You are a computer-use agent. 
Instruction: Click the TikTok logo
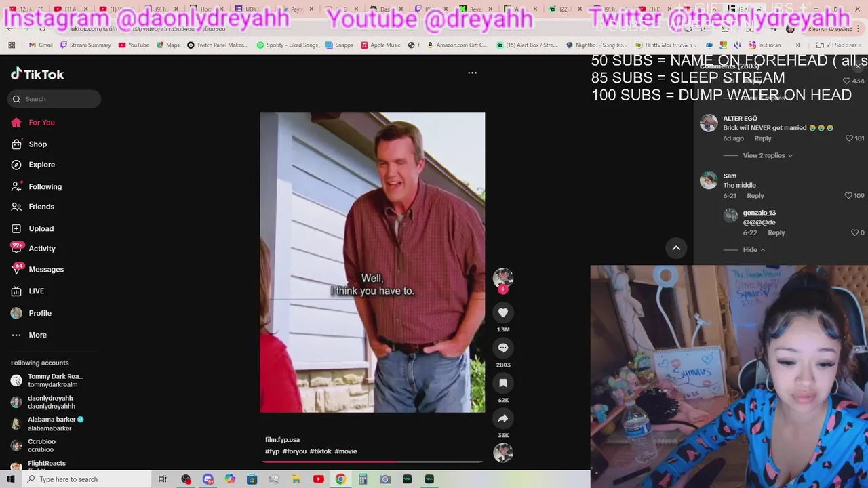(37, 75)
